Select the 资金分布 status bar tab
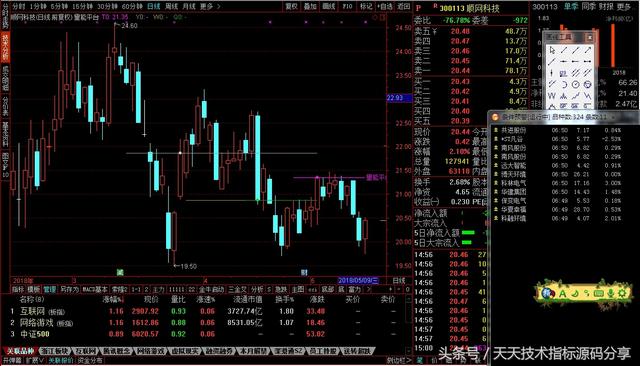The width and height of the screenshot is (640, 366). click(x=90, y=361)
